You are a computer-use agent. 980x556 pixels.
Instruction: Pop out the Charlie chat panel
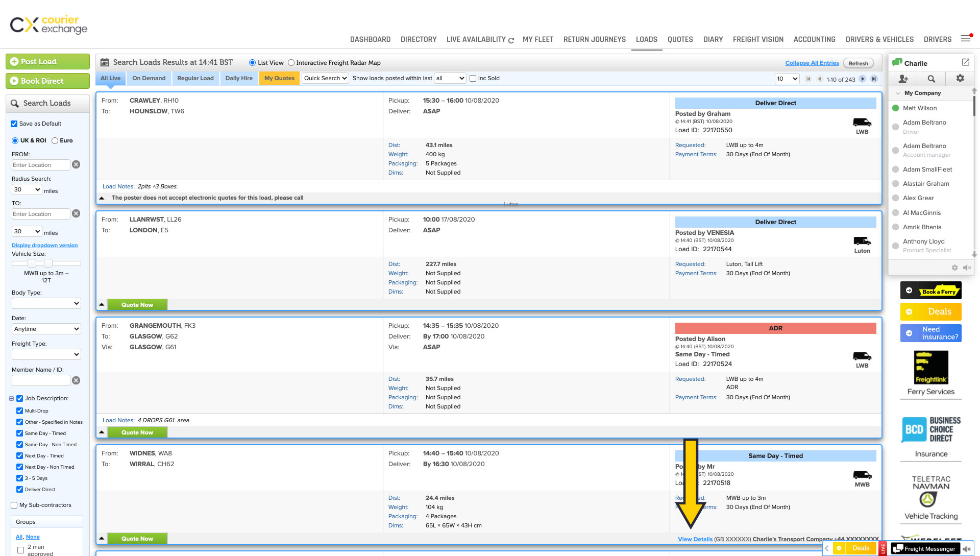pos(966,62)
